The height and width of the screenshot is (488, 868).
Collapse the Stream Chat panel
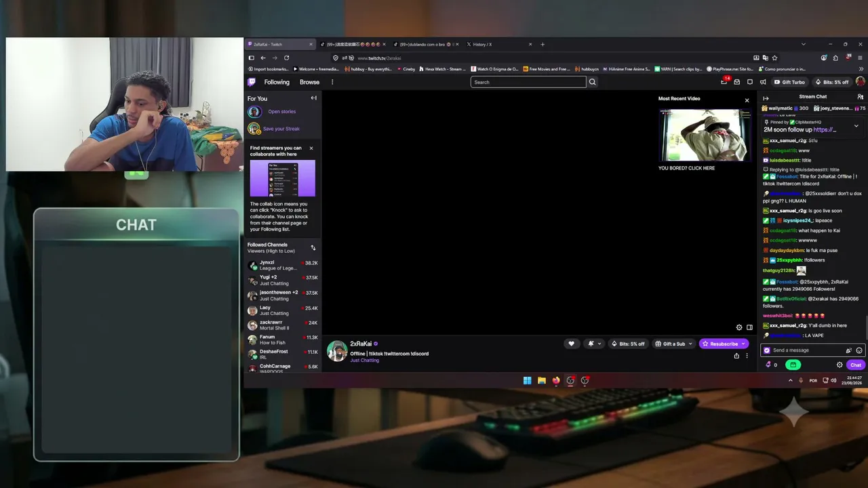click(x=766, y=98)
